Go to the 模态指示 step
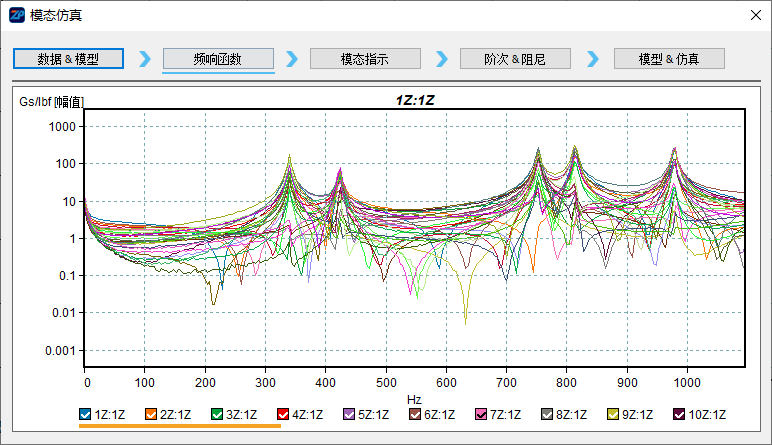The image size is (772, 445). (x=365, y=59)
